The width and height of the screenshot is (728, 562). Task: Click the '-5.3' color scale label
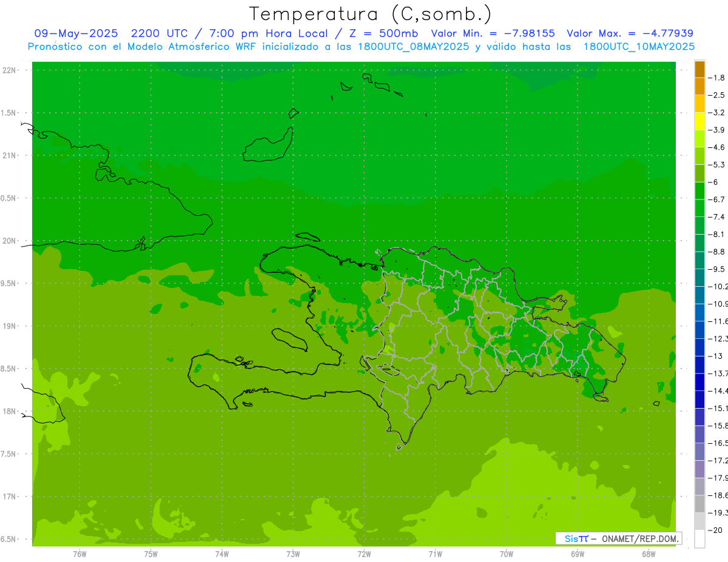(716, 165)
